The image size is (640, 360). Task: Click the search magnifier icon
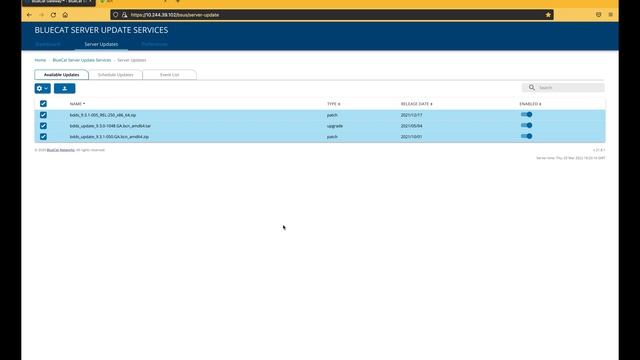(x=531, y=87)
